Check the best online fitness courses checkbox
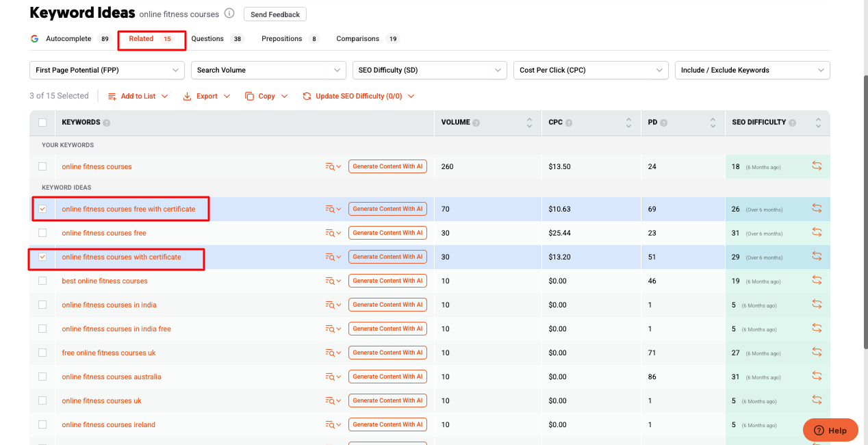 click(x=42, y=281)
